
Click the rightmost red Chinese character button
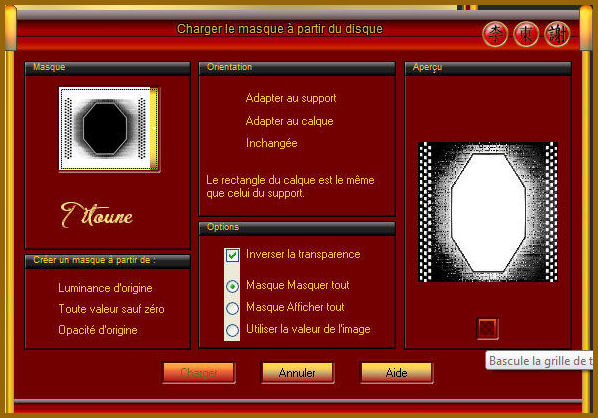pyautogui.click(x=557, y=34)
